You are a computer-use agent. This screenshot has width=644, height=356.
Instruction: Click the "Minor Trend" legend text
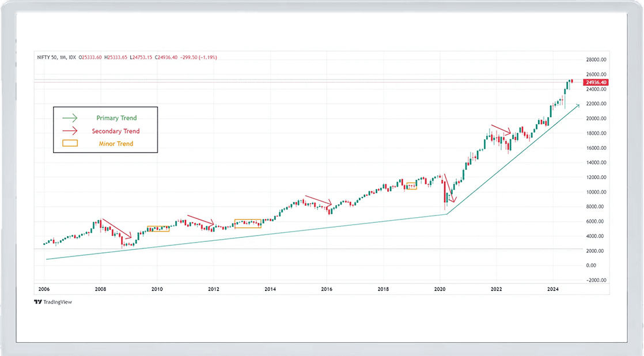116,143
